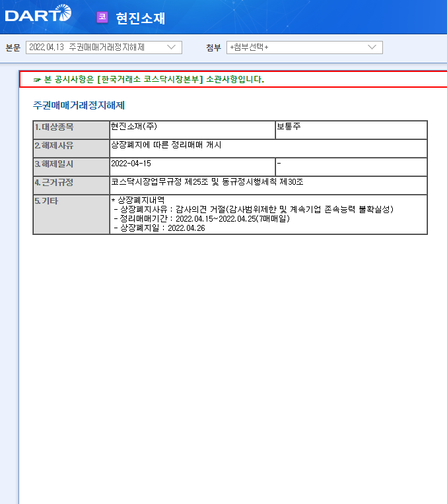Click the 본문 label
Image resolution: width=447 pixels, height=504 pixels.
(x=13, y=48)
